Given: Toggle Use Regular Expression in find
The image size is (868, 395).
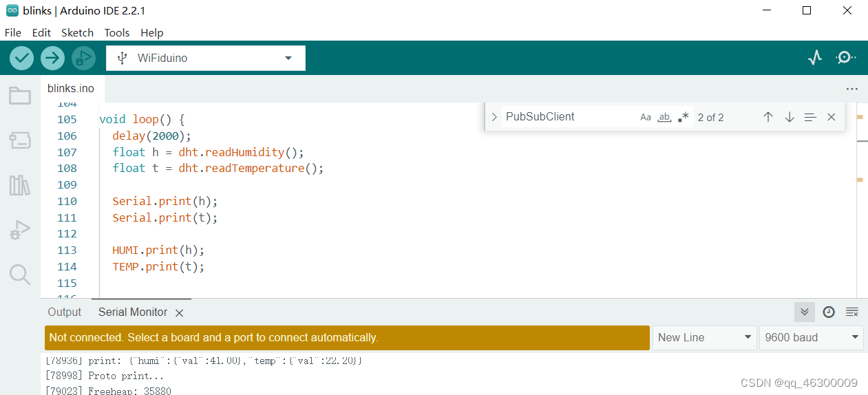Looking at the screenshot, I should 683,117.
